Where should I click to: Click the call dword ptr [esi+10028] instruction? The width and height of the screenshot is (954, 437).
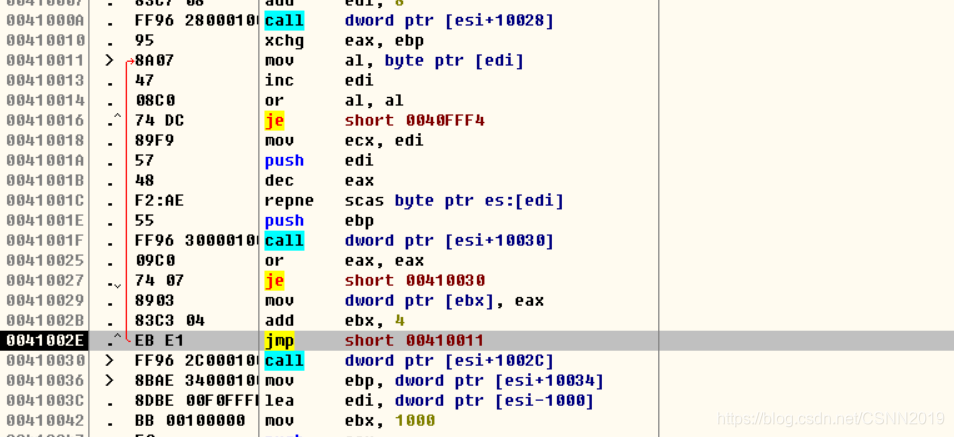click(x=409, y=21)
